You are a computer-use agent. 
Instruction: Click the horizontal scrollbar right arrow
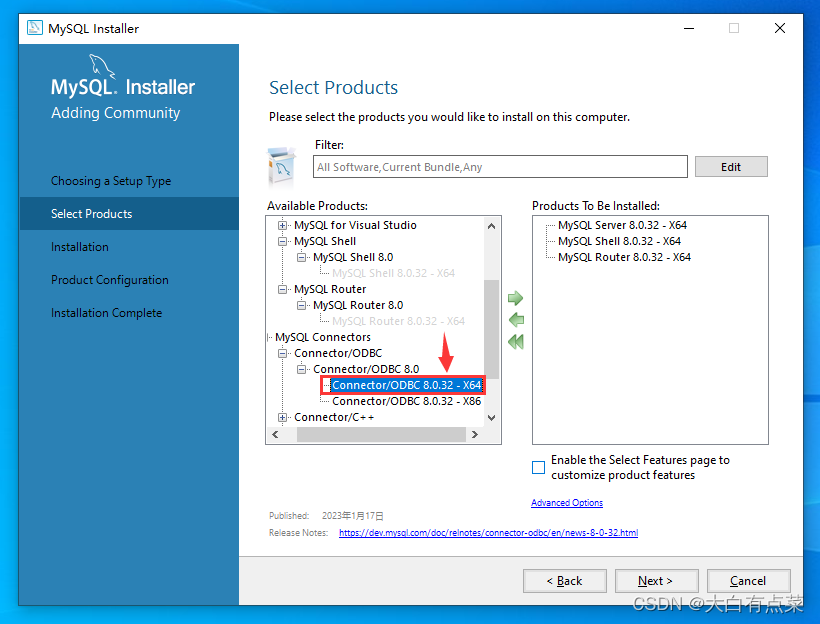(x=474, y=435)
